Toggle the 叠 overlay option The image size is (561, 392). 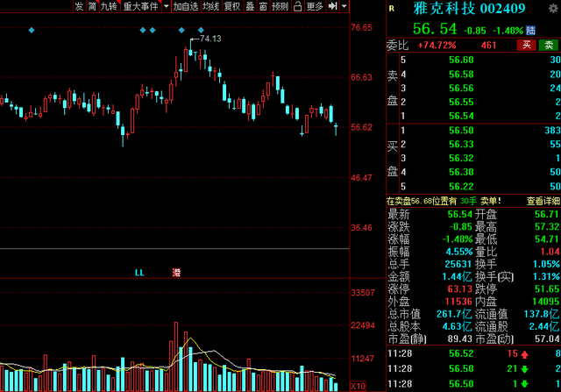(x=249, y=7)
